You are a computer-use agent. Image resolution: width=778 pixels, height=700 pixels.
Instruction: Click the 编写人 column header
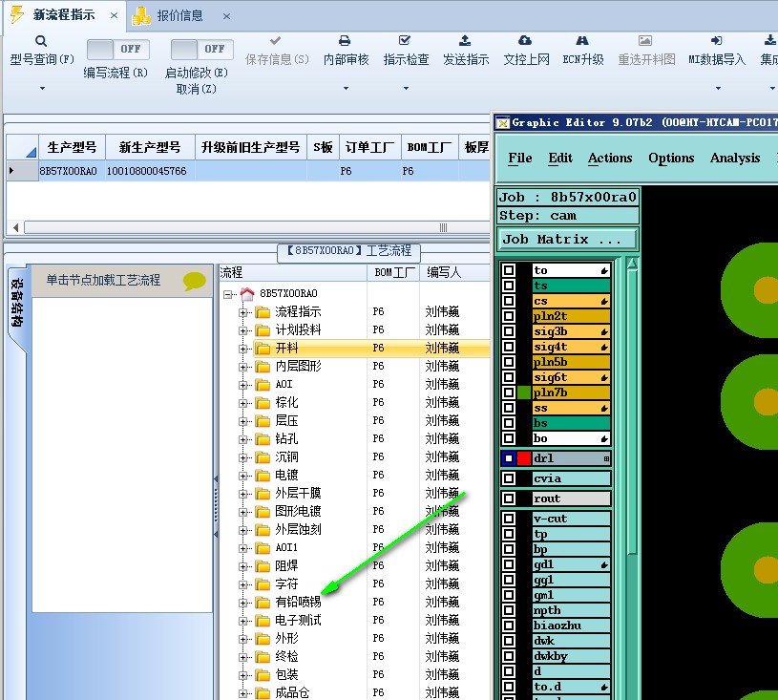444,272
